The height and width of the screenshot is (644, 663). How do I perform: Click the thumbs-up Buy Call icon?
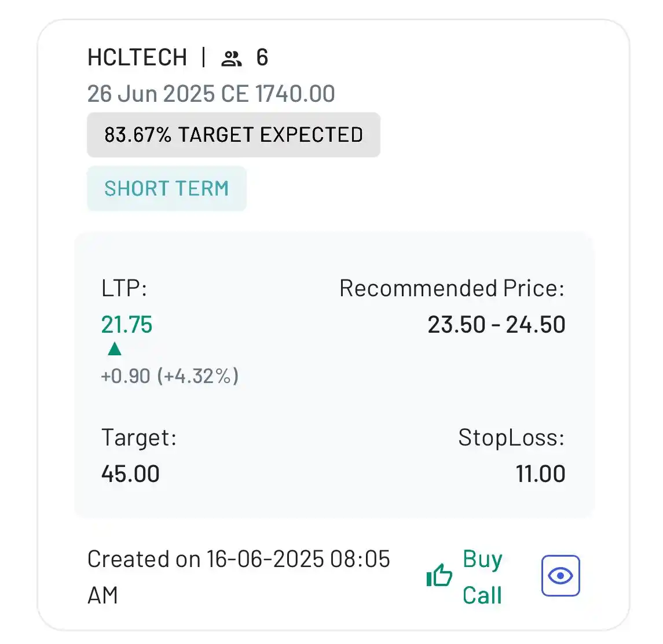pyautogui.click(x=439, y=575)
